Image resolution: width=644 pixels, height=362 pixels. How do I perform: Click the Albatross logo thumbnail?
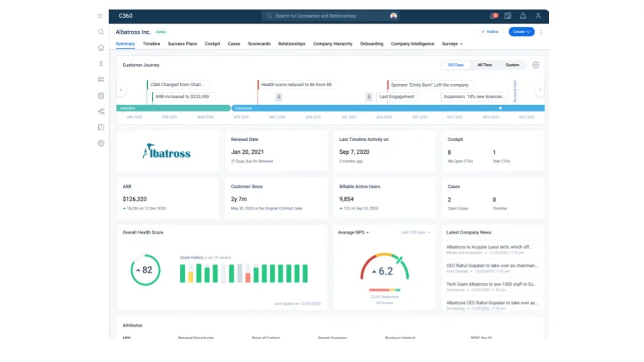click(167, 151)
